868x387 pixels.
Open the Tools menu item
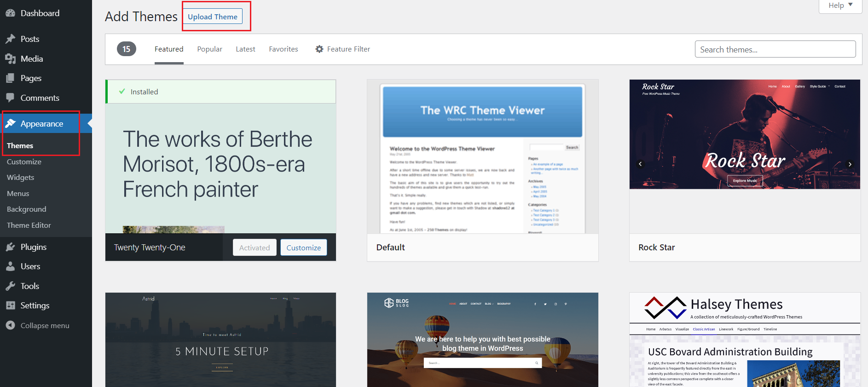[x=46, y=286]
